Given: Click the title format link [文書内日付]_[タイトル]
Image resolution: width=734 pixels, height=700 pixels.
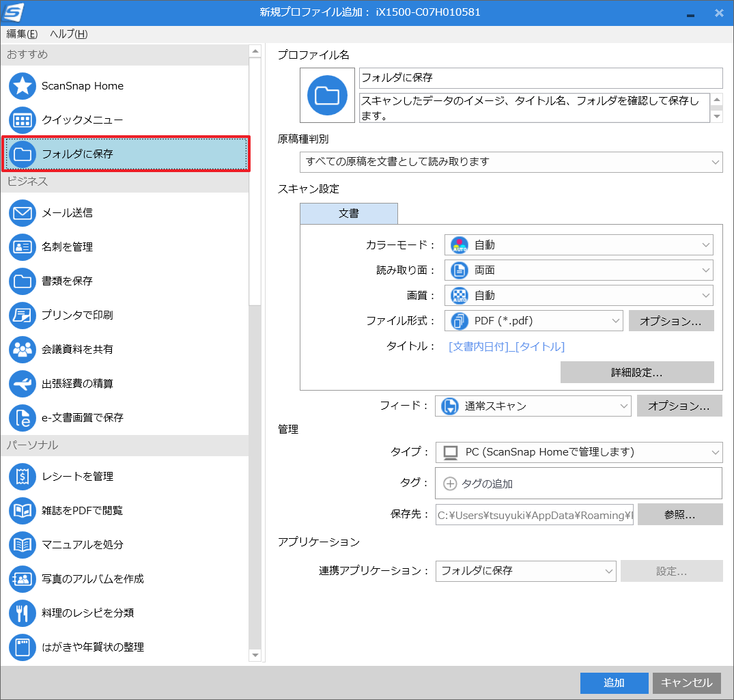Looking at the screenshot, I should [x=507, y=346].
